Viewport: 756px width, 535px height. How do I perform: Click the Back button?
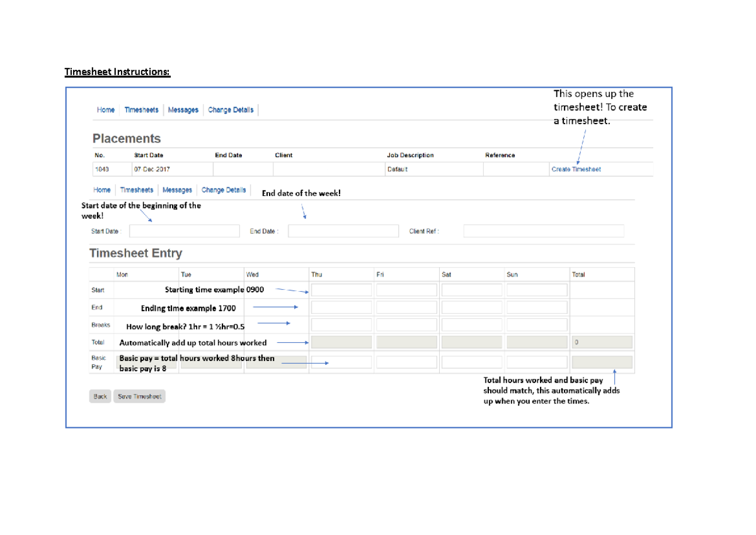coord(100,396)
